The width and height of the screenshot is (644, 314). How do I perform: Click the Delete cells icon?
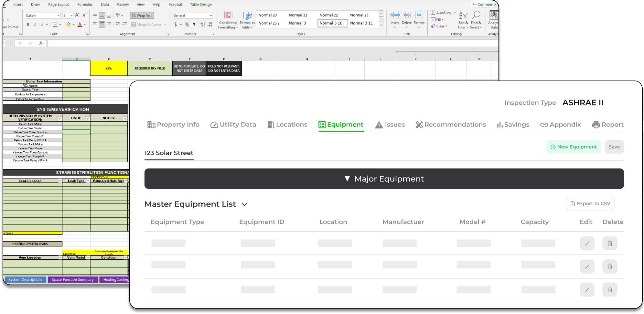(x=407, y=16)
